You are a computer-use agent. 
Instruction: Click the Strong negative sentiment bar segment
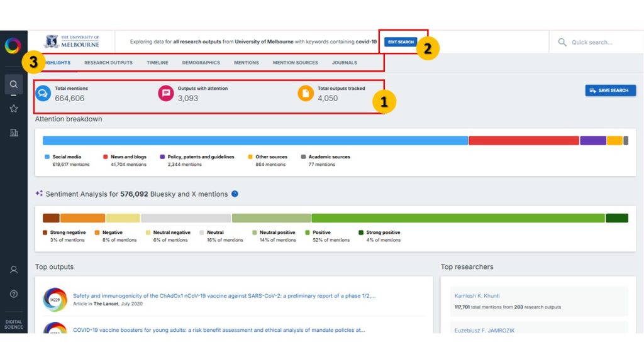point(51,218)
